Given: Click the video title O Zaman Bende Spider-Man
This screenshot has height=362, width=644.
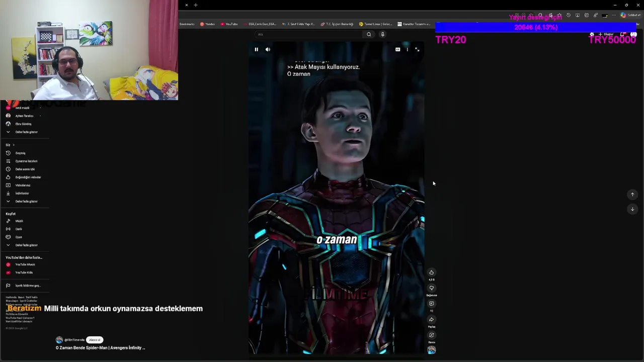Looking at the screenshot, I should tap(100, 348).
